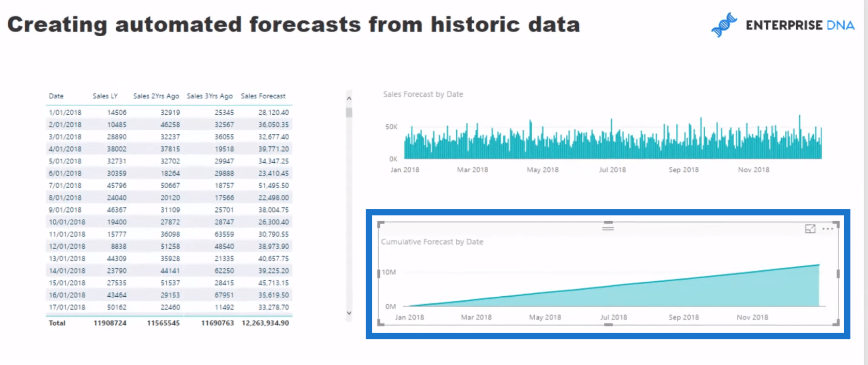This screenshot has height=365, width=868.
Task: Click the Sales 3Yrs Ago value 67951
Action: [x=224, y=295]
